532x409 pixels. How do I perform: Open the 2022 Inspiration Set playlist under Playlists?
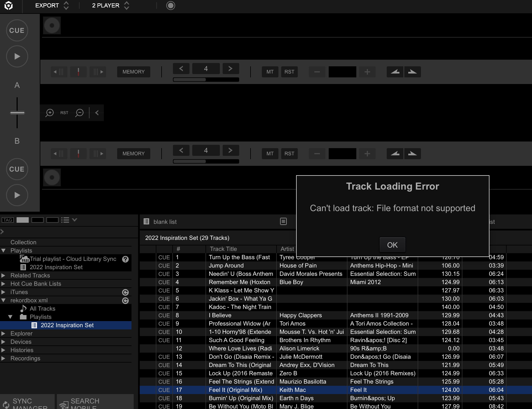tap(56, 267)
